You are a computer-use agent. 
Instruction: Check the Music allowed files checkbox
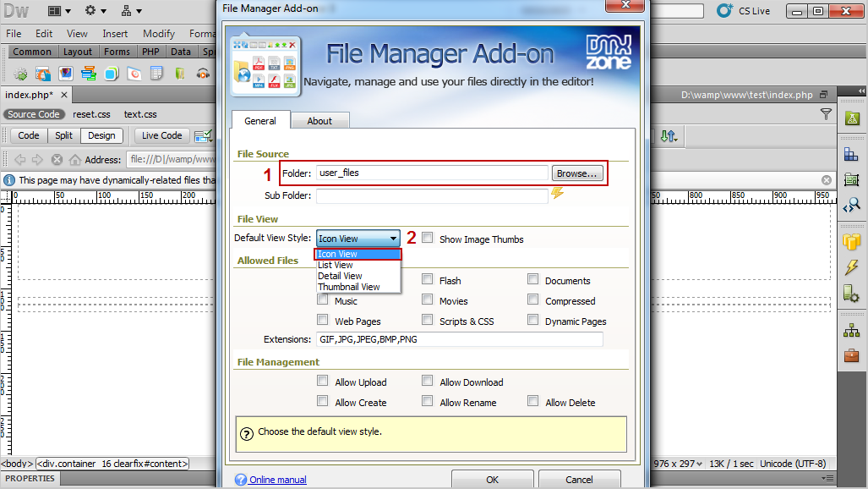322,299
